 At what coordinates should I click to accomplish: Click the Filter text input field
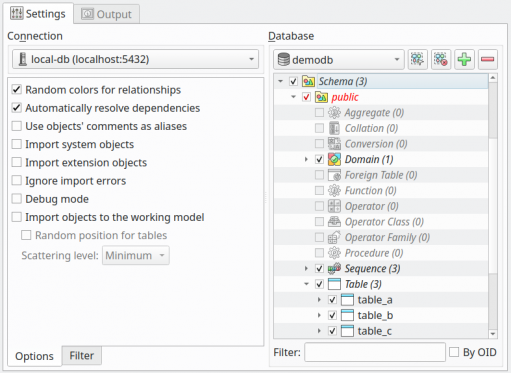(375, 352)
